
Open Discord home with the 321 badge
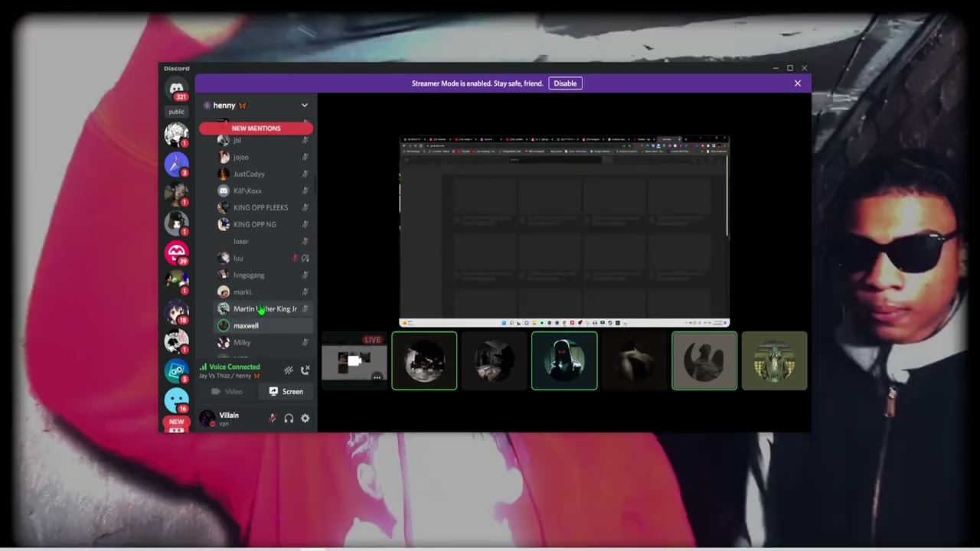coord(177,89)
